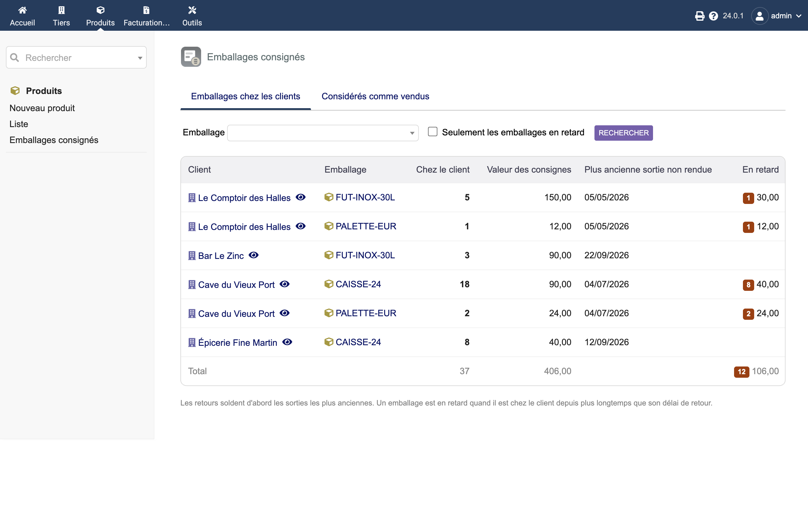The width and height of the screenshot is (808, 532).
Task: Click building icon beside Épicerie Fine Martin
Action: (192, 342)
